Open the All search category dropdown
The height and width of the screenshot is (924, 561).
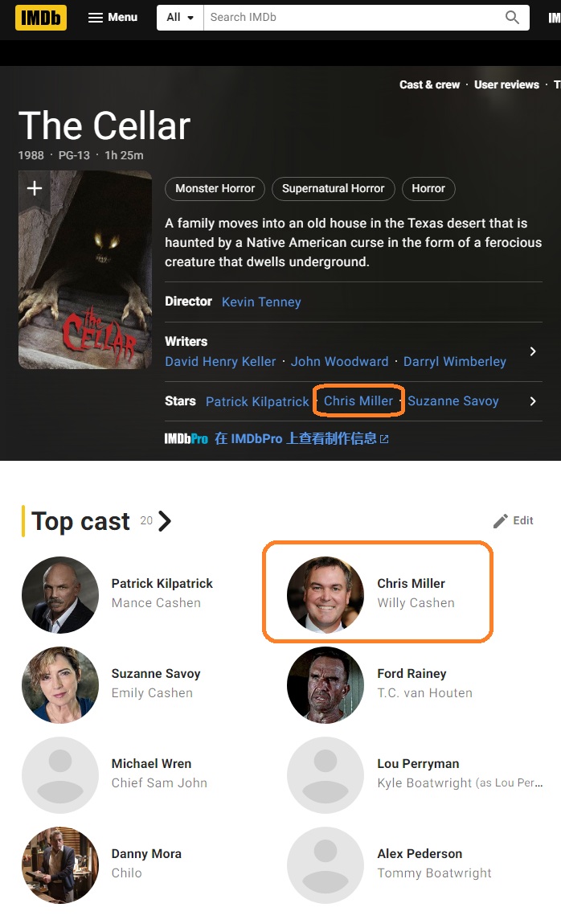(180, 17)
